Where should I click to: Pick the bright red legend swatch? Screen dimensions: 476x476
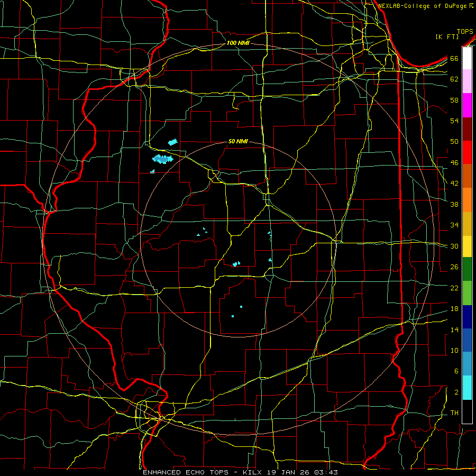tap(467, 152)
